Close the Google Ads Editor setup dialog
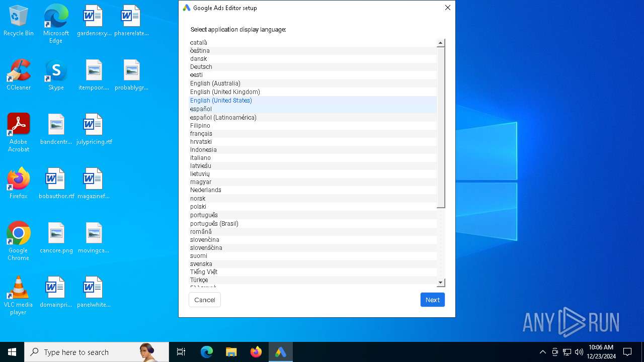Screen dimensions: 644x362 tap(448, 8)
